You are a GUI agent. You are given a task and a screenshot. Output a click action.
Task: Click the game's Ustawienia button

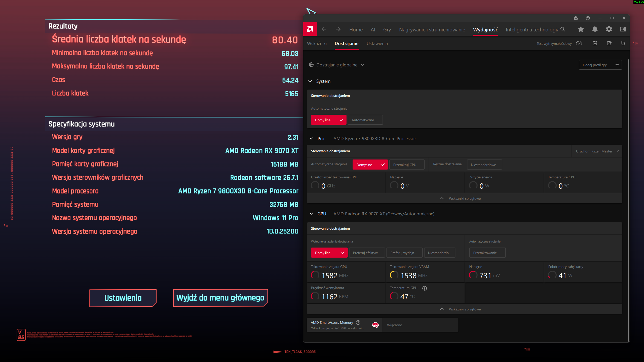point(123,298)
